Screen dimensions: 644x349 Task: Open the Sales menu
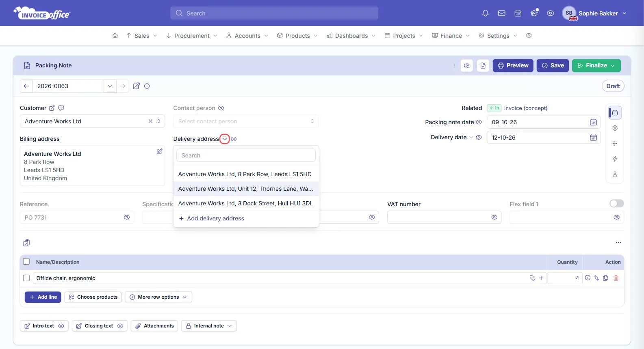tap(141, 36)
